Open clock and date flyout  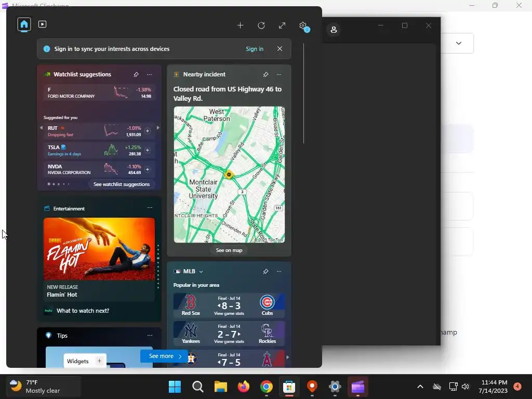pos(494,387)
